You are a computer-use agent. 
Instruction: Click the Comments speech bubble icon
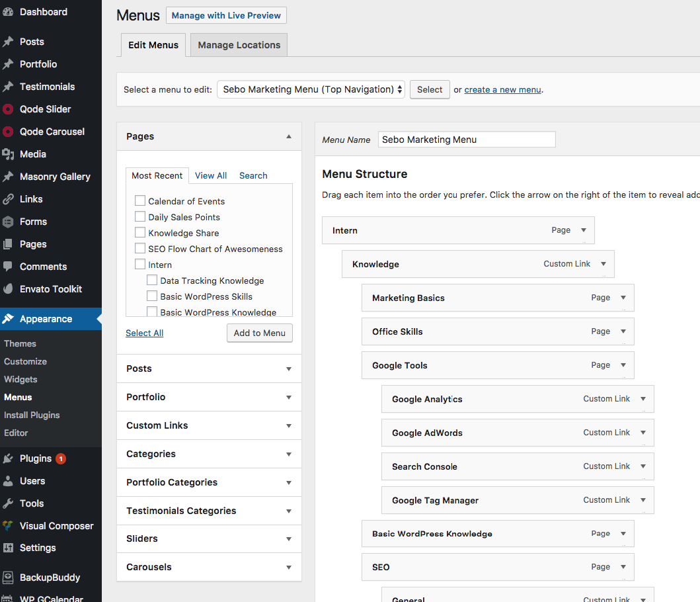click(x=8, y=267)
